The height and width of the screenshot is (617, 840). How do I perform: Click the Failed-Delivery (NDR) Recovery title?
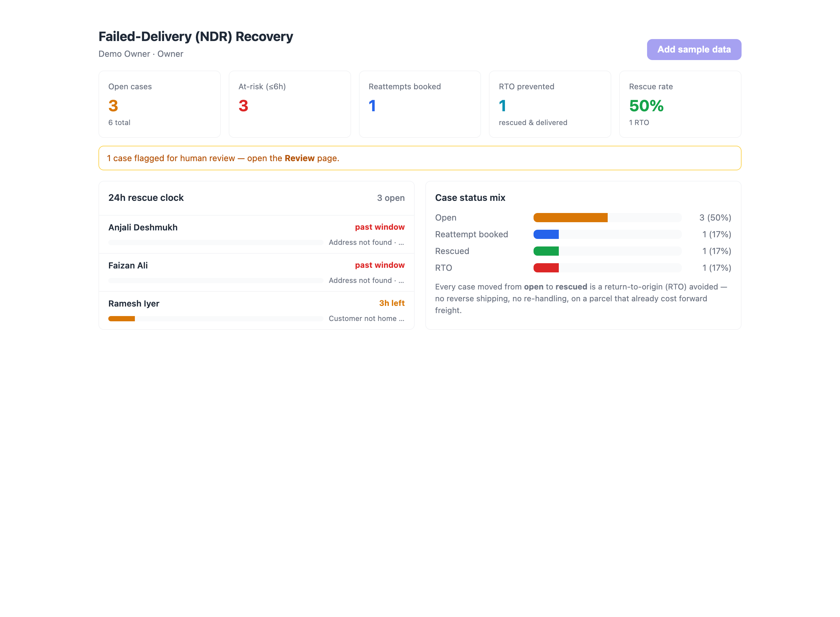[x=196, y=36]
